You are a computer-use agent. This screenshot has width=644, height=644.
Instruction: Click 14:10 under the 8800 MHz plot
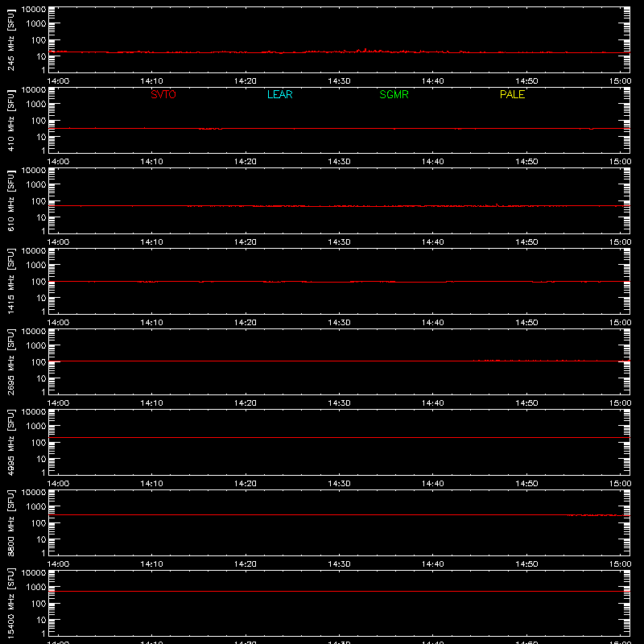click(151, 564)
